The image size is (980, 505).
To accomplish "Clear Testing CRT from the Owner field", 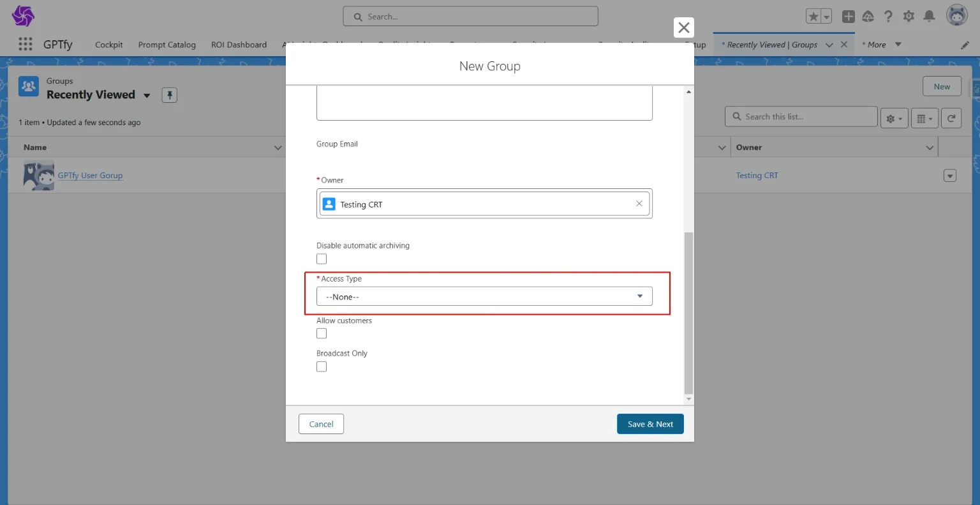I will (639, 204).
